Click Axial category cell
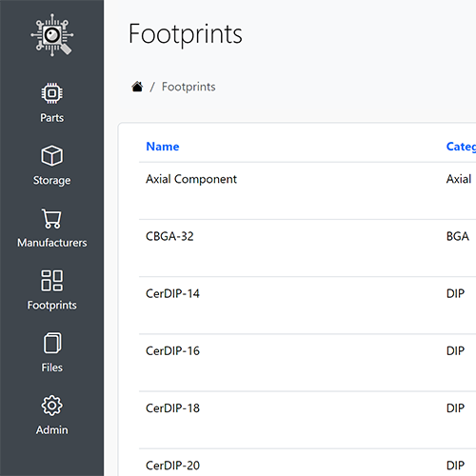Image resolution: width=476 pixels, height=476 pixels. pyautogui.click(x=459, y=179)
